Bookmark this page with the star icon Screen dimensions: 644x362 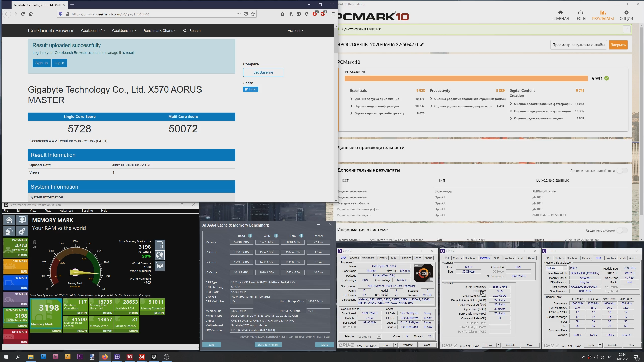click(x=253, y=14)
